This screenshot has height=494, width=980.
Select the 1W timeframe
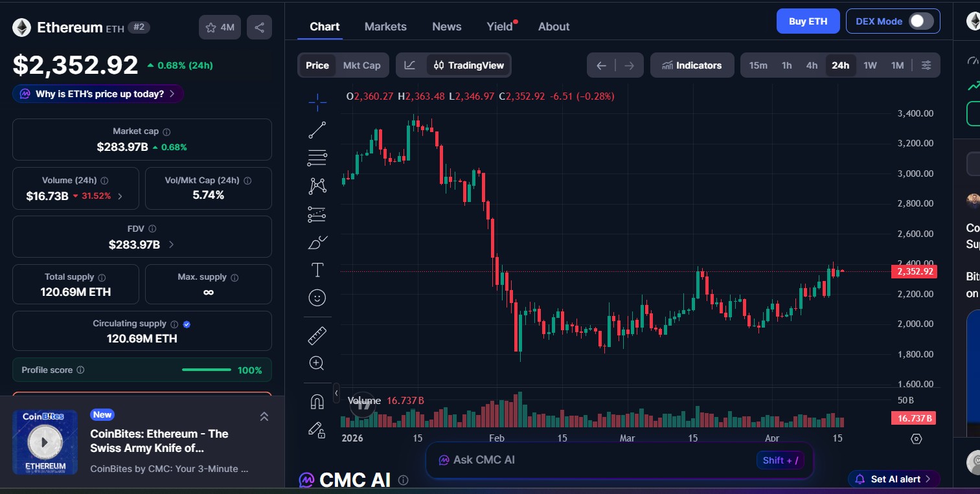(870, 65)
